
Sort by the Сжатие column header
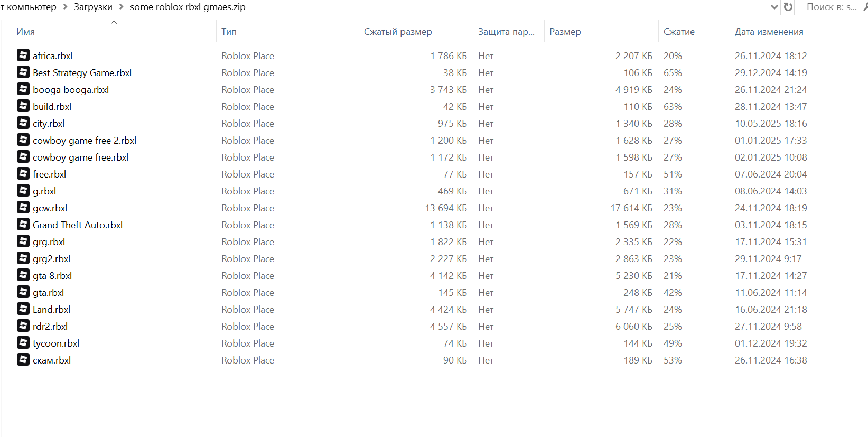tap(679, 32)
